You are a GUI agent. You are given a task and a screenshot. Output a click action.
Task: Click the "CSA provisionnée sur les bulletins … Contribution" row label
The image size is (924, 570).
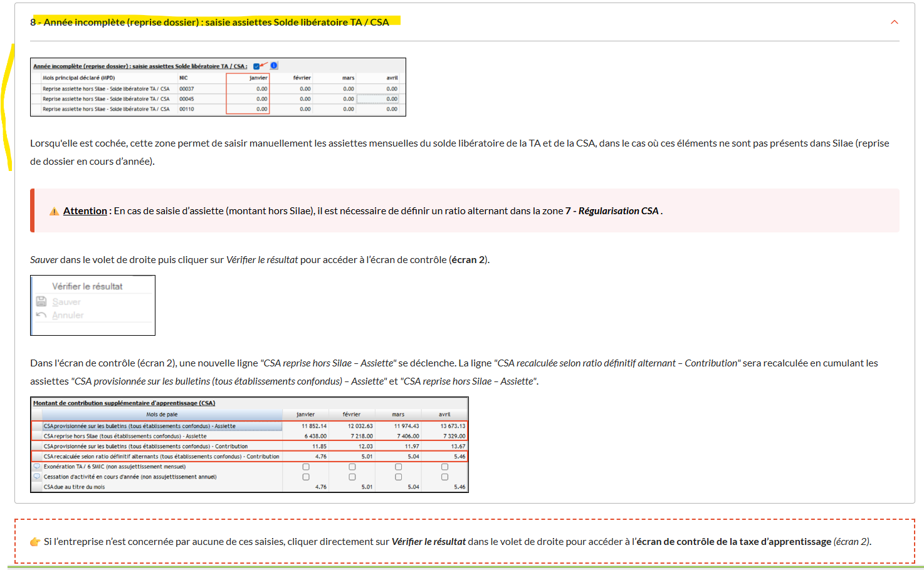145,447
